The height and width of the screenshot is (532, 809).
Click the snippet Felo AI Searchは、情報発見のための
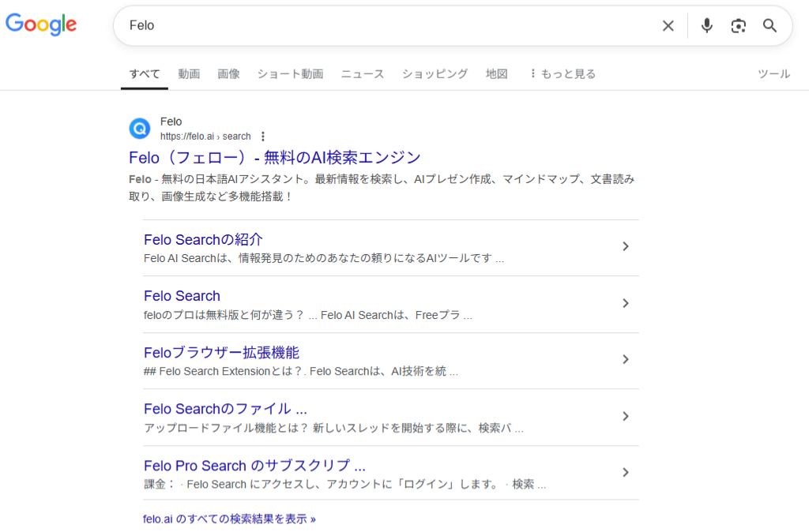(324, 258)
